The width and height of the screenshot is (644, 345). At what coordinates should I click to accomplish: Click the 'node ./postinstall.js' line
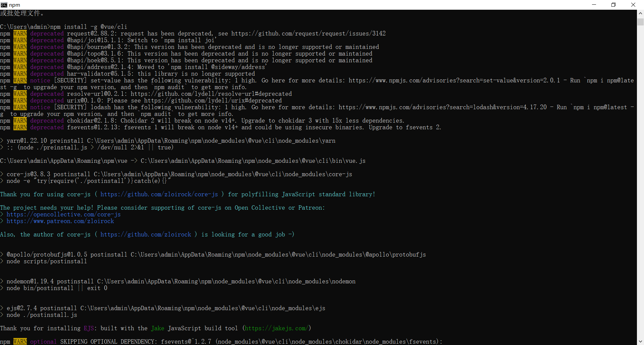click(39, 315)
